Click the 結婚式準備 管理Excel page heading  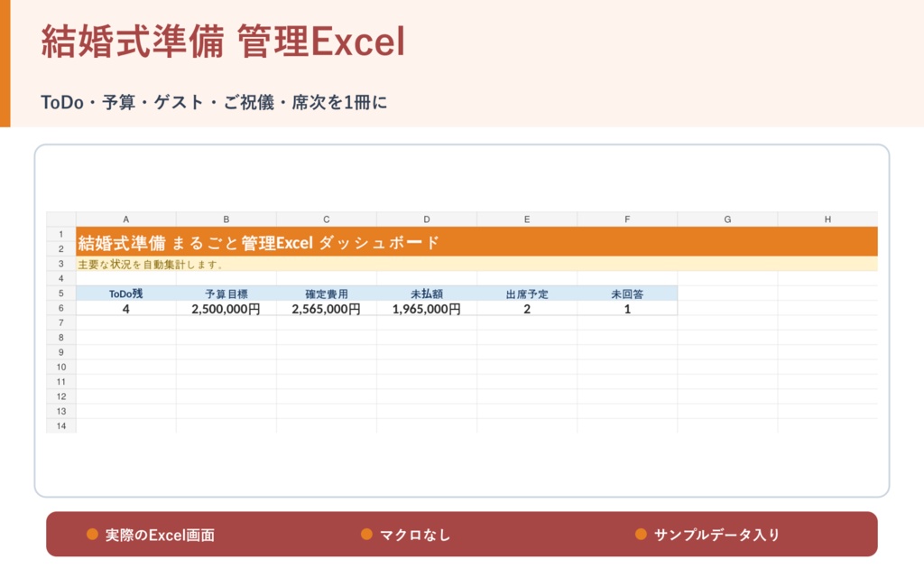[x=224, y=42]
